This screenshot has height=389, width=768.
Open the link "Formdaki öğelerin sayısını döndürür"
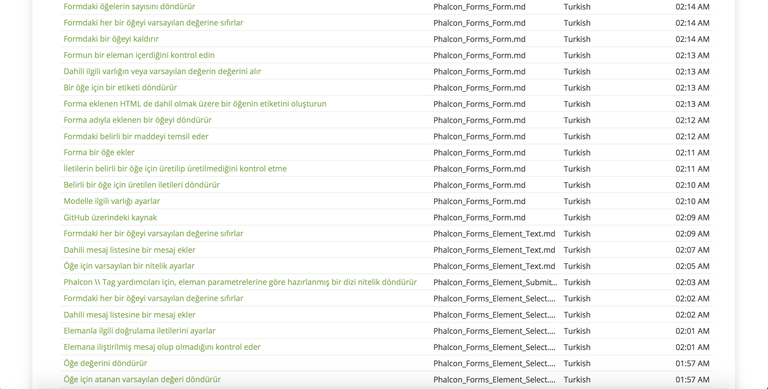click(129, 7)
